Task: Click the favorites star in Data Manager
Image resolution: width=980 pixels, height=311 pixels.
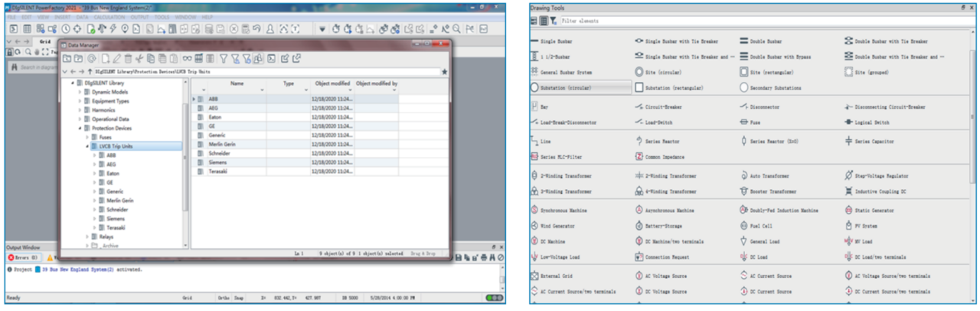Action: [x=445, y=71]
